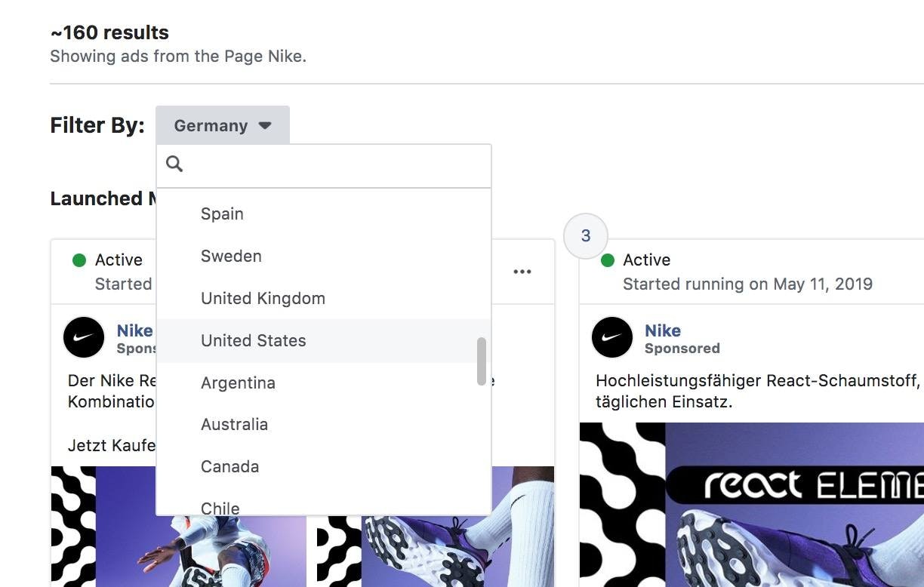Choose United States in the dropdown
Viewport: 924px width, 587px height.
pyautogui.click(x=253, y=341)
